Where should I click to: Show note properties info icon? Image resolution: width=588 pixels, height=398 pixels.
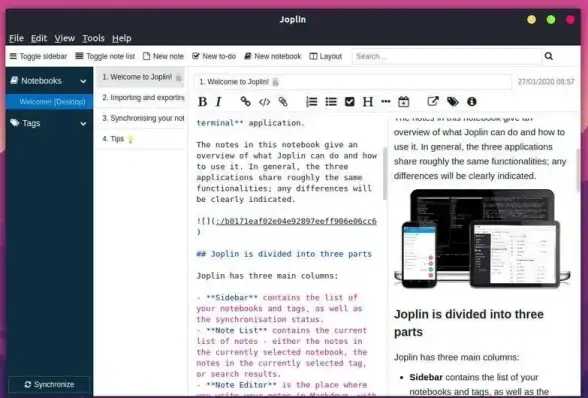click(x=472, y=102)
